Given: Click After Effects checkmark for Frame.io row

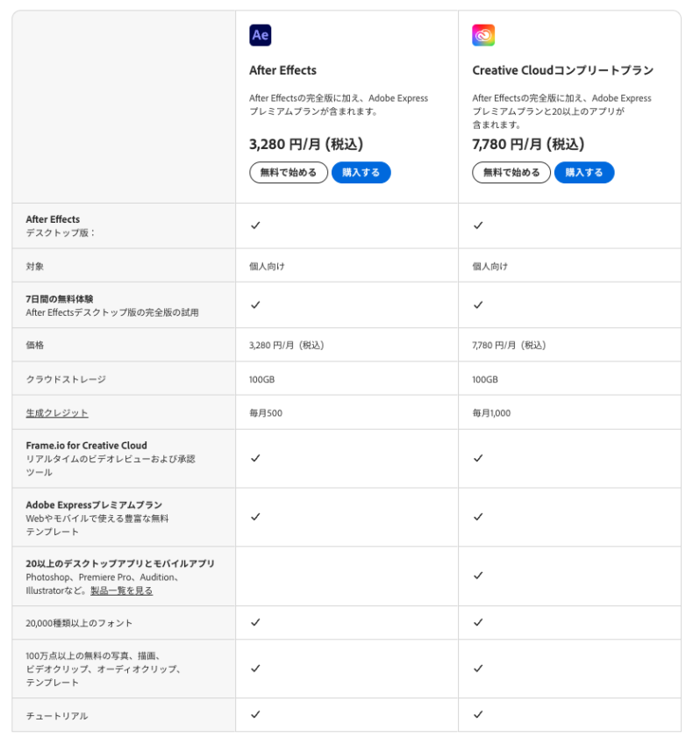Looking at the screenshot, I should pyautogui.click(x=255, y=458).
